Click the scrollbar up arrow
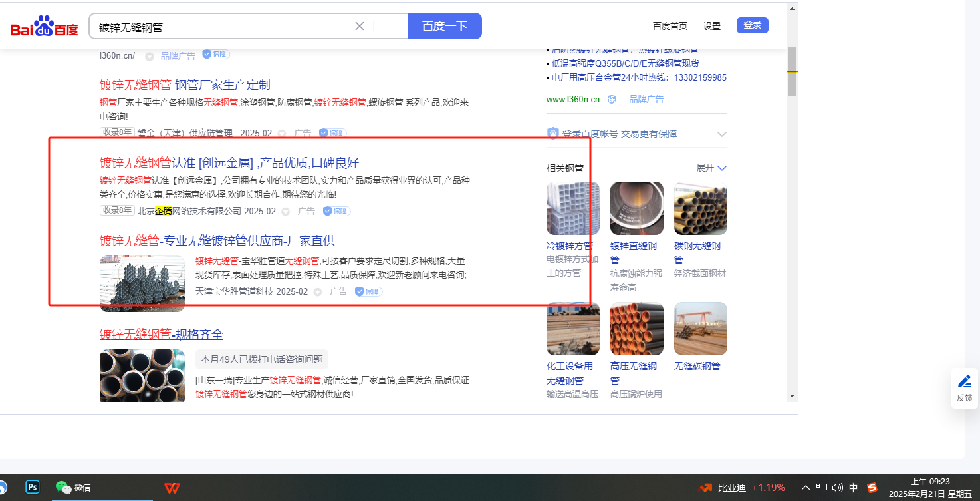Image resolution: width=980 pixels, height=501 pixels. click(792, 9)
